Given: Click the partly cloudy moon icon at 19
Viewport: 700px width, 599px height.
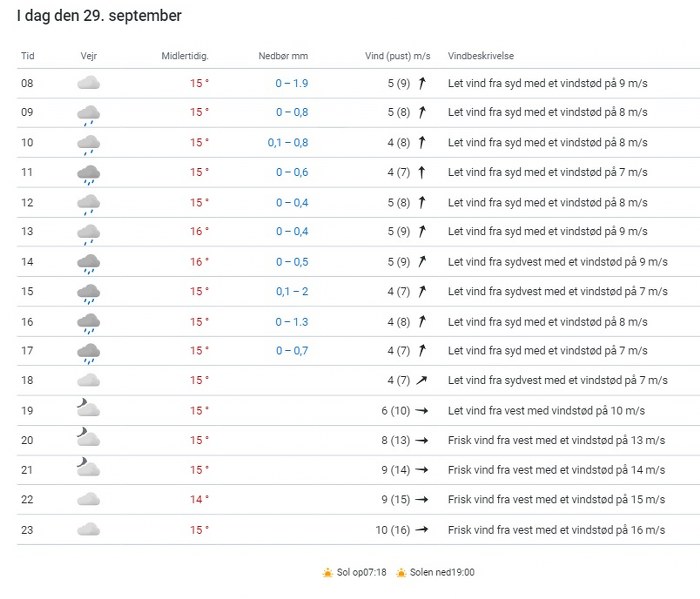Looking at the screenshot, I should (x=88, y=408).
